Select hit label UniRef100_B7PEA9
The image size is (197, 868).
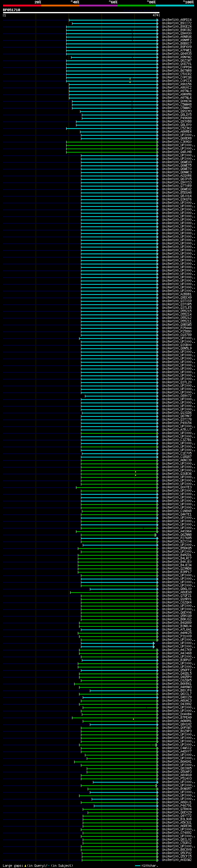176,717
